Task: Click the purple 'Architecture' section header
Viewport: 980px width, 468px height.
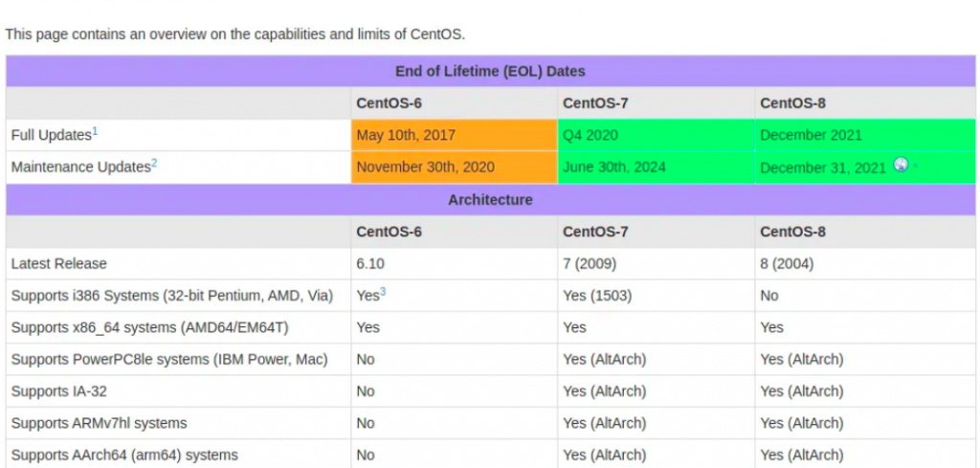Action: pyautogui.click(x=490, y=200)
